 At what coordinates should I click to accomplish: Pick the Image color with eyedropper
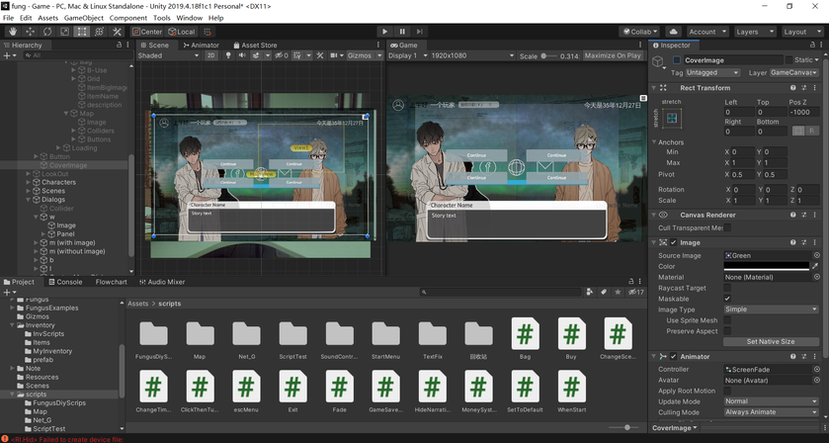click(x=816, y=266)
